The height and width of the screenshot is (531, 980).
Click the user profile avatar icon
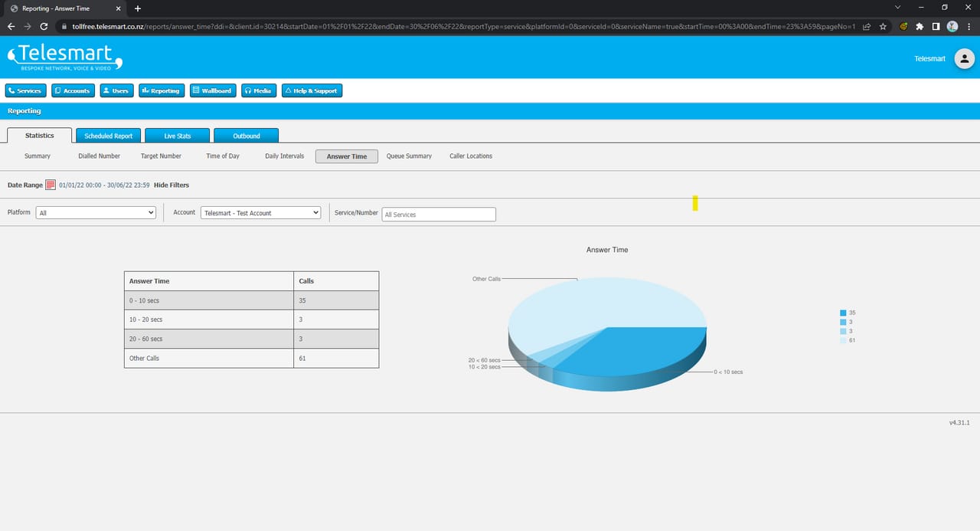point(964,59)
